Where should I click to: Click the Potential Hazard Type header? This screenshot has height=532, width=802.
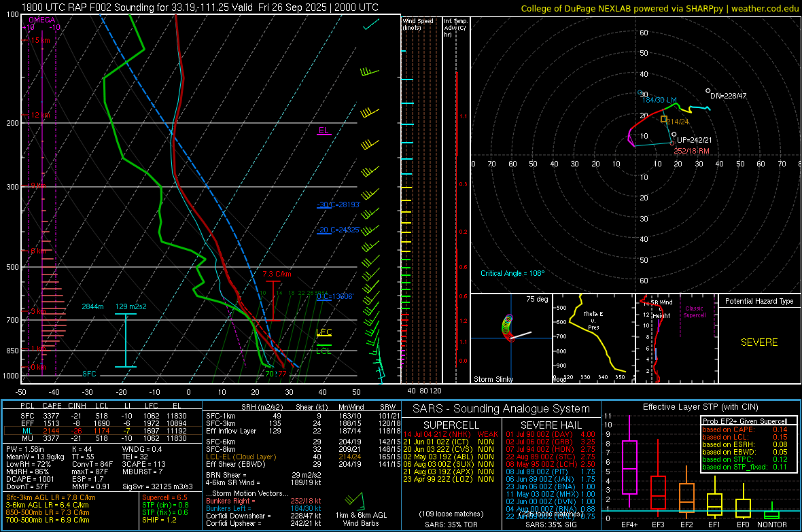click(759, 301)
